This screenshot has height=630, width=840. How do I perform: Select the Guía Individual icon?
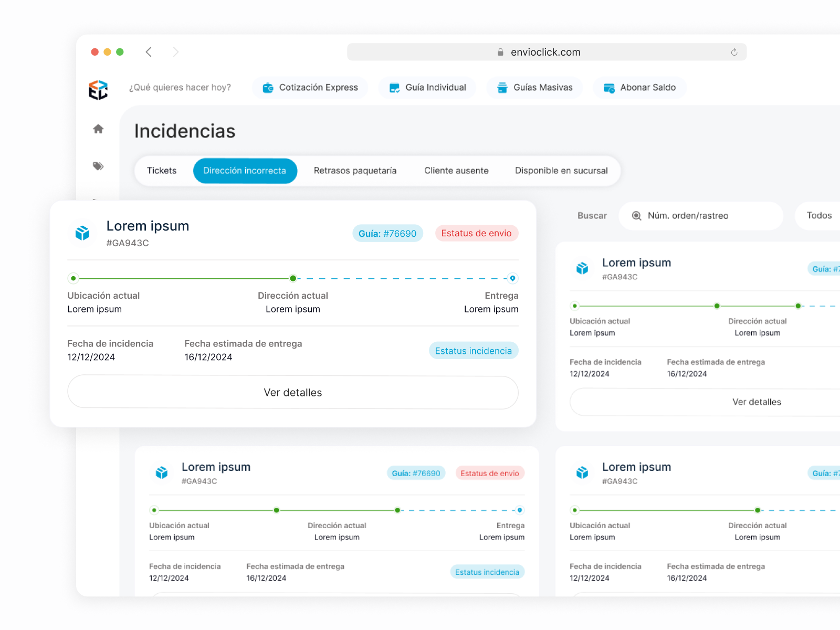tap(393, 88)
